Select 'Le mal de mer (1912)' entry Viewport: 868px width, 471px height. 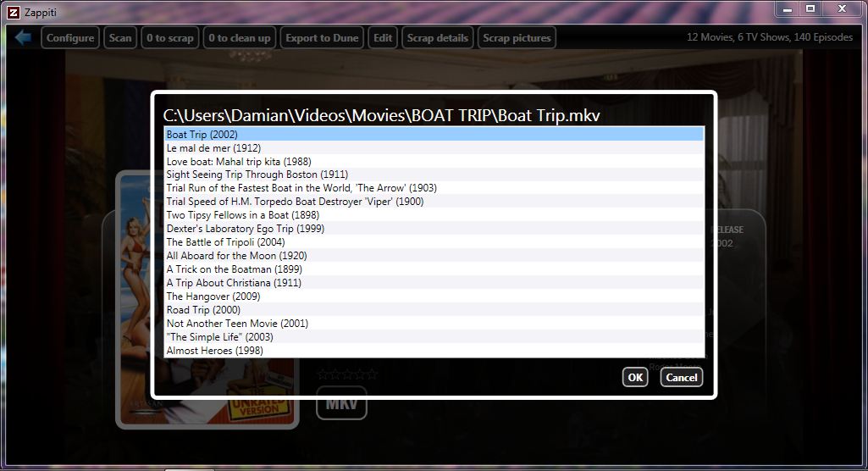pos(434,147)
